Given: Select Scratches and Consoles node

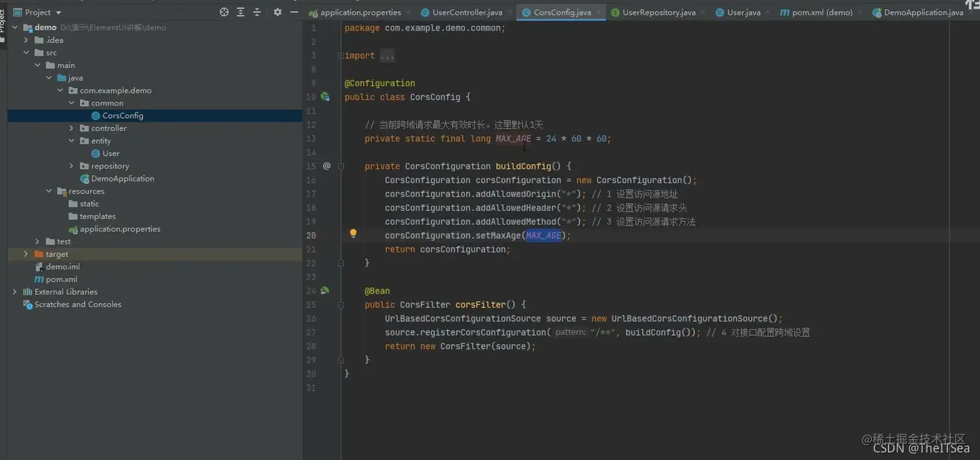Looking at the screenshot, I should pos(78,305).
